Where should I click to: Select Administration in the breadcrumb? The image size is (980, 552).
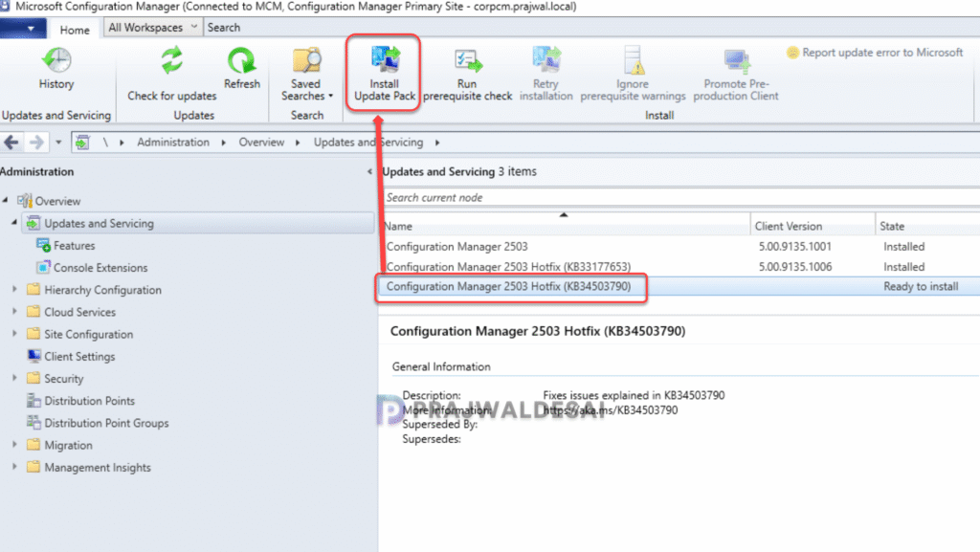[173, 143]
